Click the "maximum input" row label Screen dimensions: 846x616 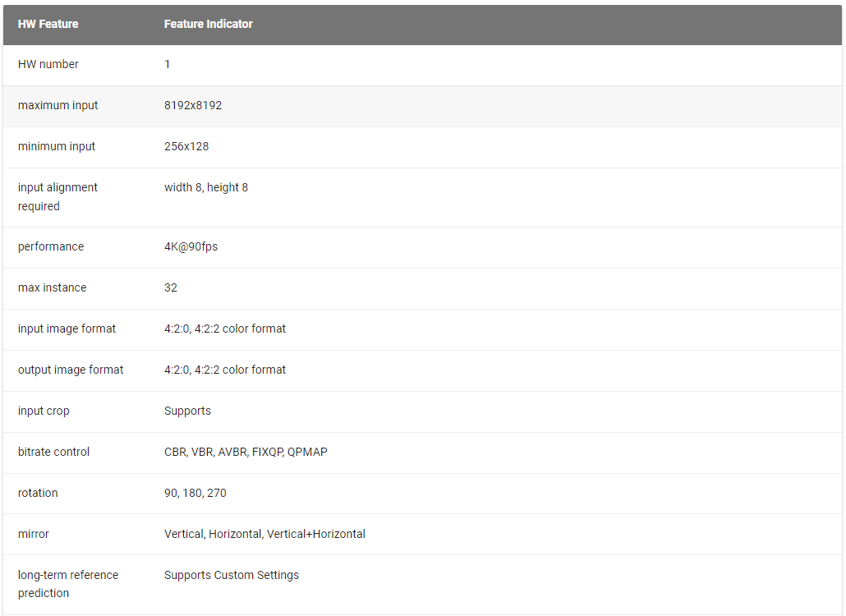pyautogui.click(x=58, y=105)
